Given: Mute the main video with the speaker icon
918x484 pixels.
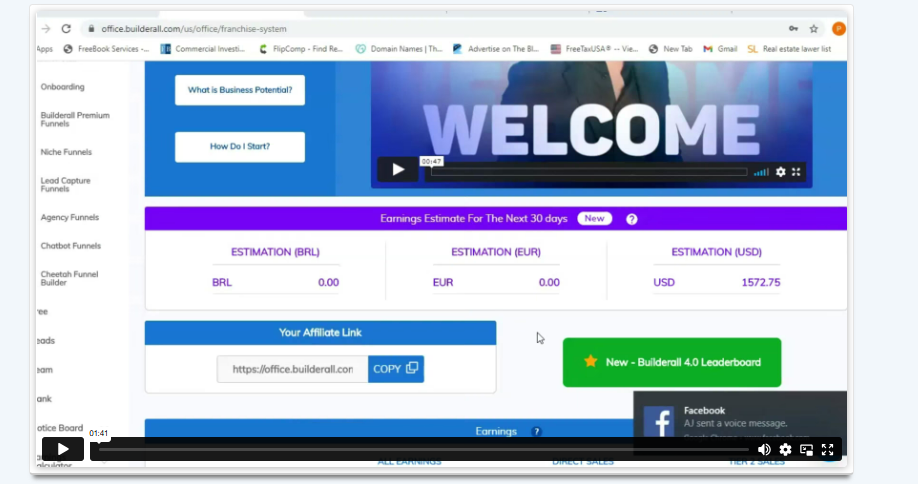Looking at the screenshot, I should pos(764,449).
